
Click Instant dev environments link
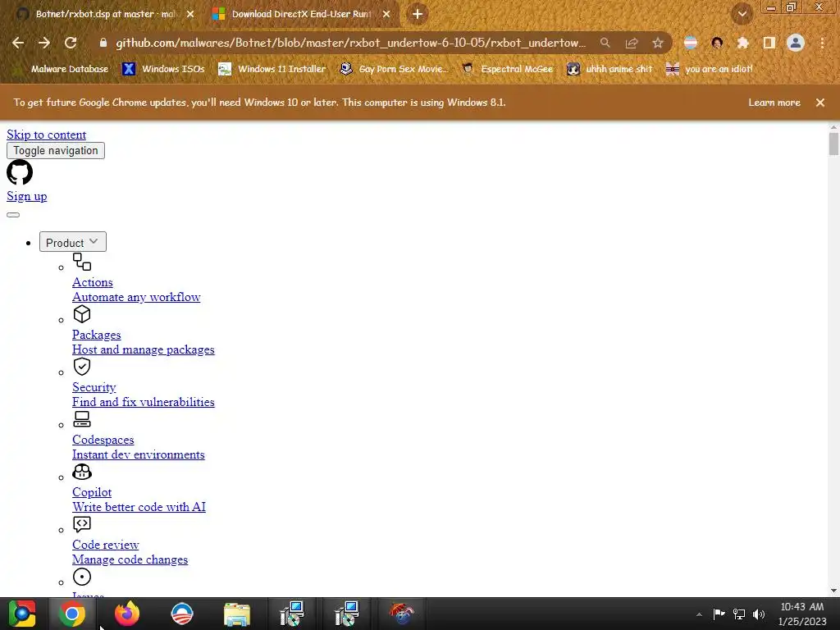(138, 454)
